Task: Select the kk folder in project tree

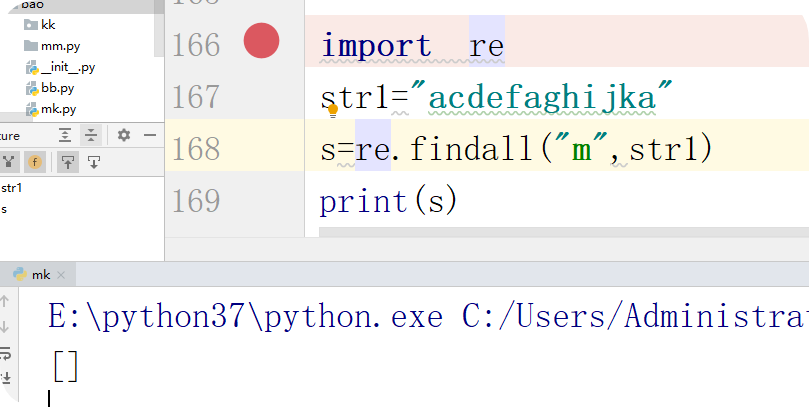Action: [47, 24]
